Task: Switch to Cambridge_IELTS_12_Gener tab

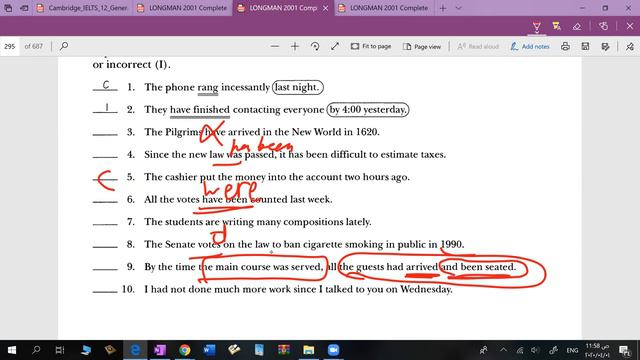Action: [82, 8]
